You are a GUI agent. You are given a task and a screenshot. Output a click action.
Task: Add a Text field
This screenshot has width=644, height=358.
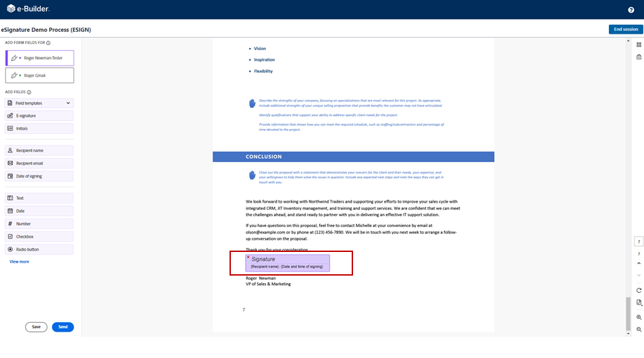[39, 198]
